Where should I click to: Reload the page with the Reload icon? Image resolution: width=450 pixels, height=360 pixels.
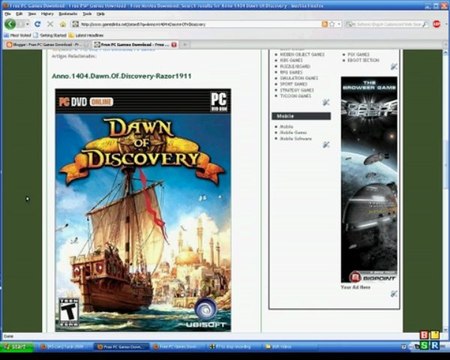37,24
